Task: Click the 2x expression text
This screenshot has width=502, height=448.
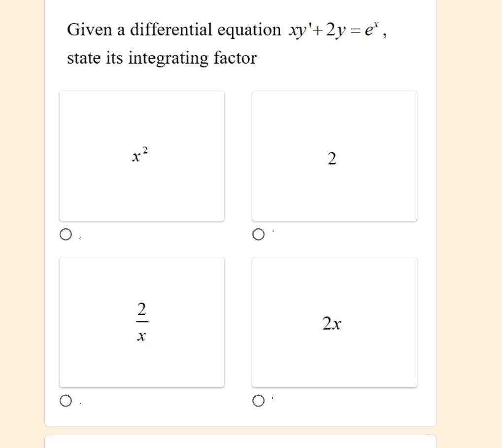Action: (x=332, y=324)
